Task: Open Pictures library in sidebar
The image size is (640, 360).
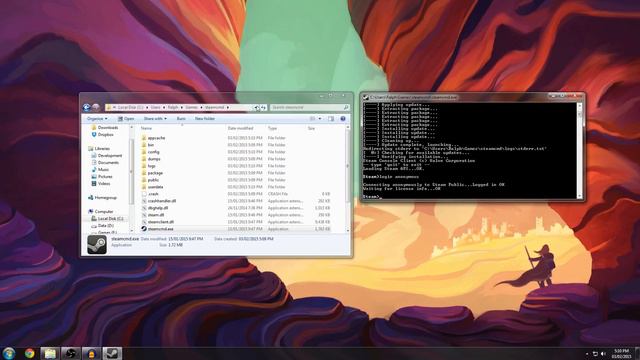Action: pyautogui.click(x=102, y=176)
